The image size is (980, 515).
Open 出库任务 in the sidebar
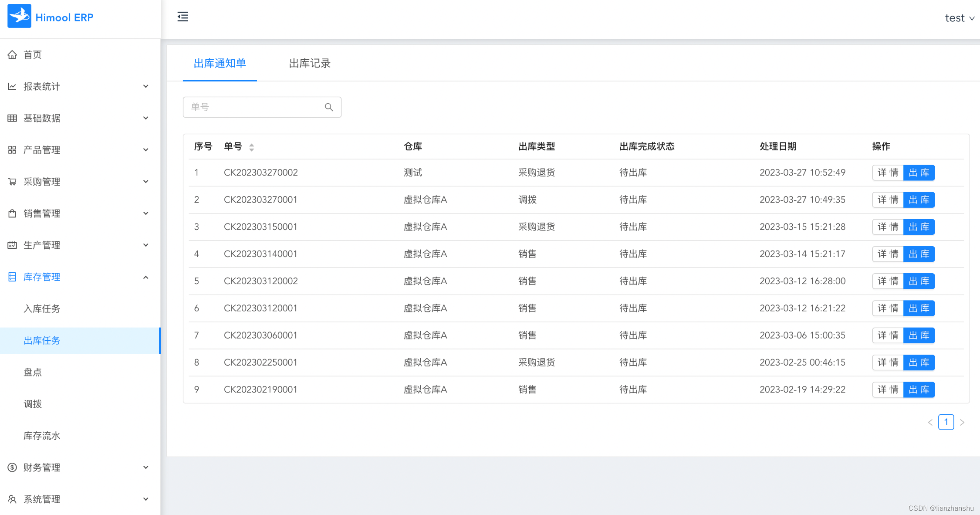coord(80,341)
